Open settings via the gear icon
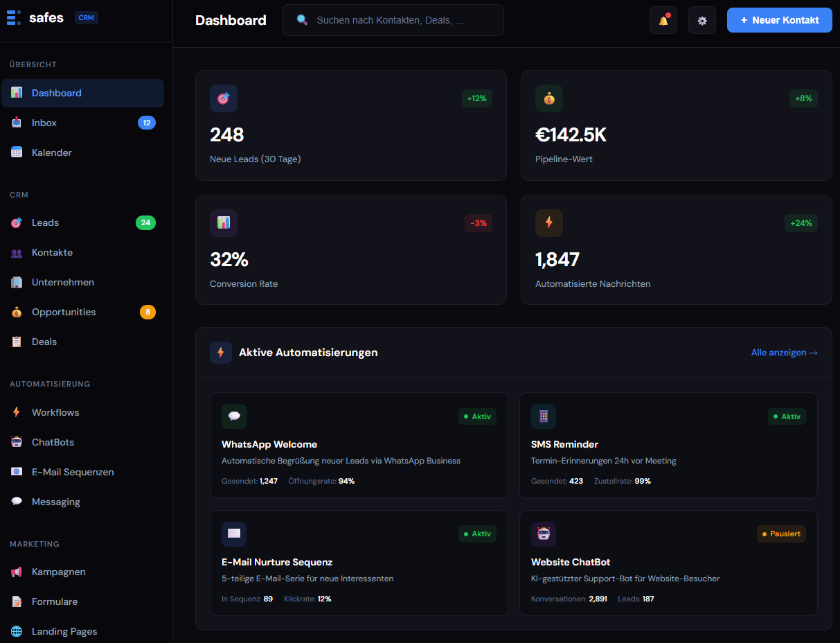This screenshot has width=840, height=643. click(702, 20)
